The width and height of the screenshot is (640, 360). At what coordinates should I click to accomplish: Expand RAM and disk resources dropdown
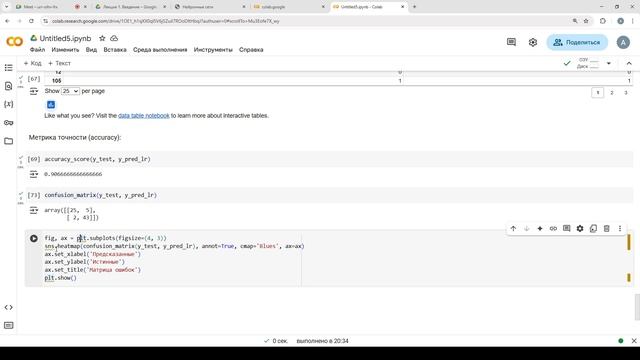pyautogui.click(x=609, y=63)
